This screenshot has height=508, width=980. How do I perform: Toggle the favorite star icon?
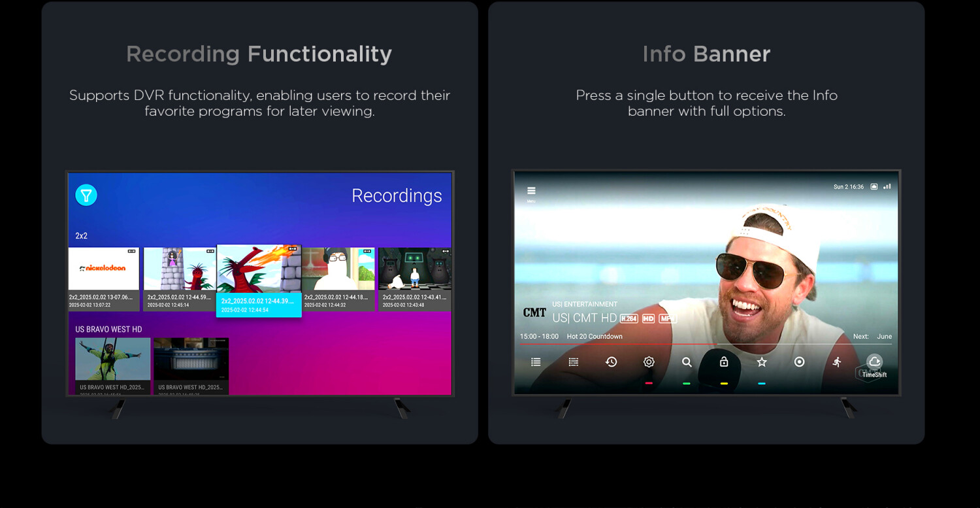pos(762,362)
